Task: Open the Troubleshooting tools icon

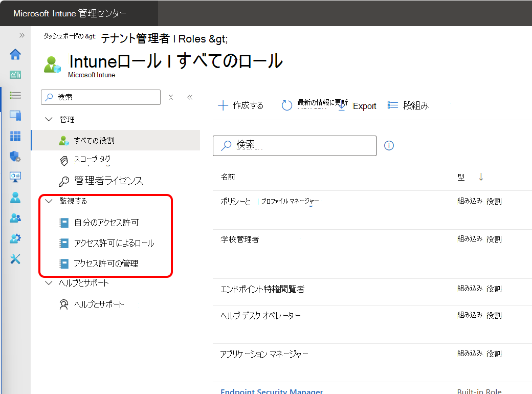Action: click(x=15, y=259)
